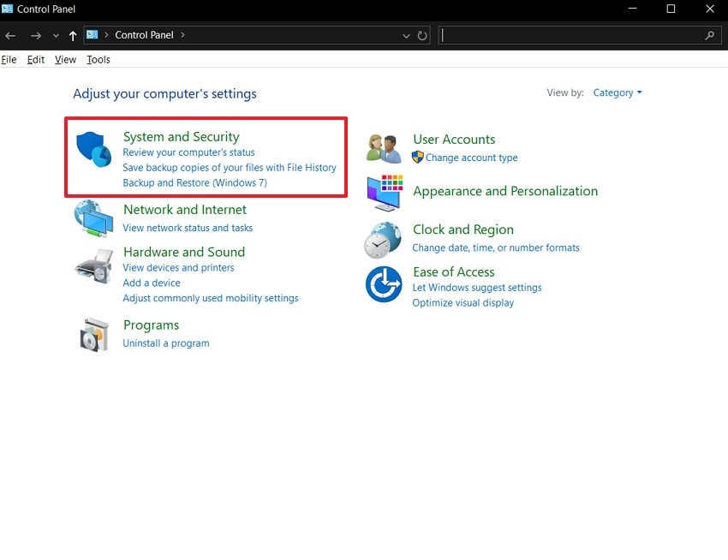
Task: Open the Ease of Access icon
Action: (384, 284)
